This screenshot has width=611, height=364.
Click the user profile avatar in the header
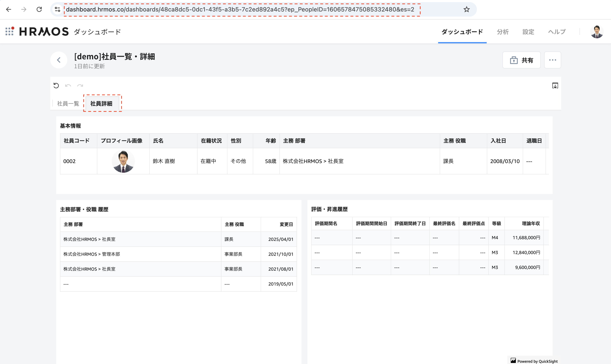coord(597,31)
